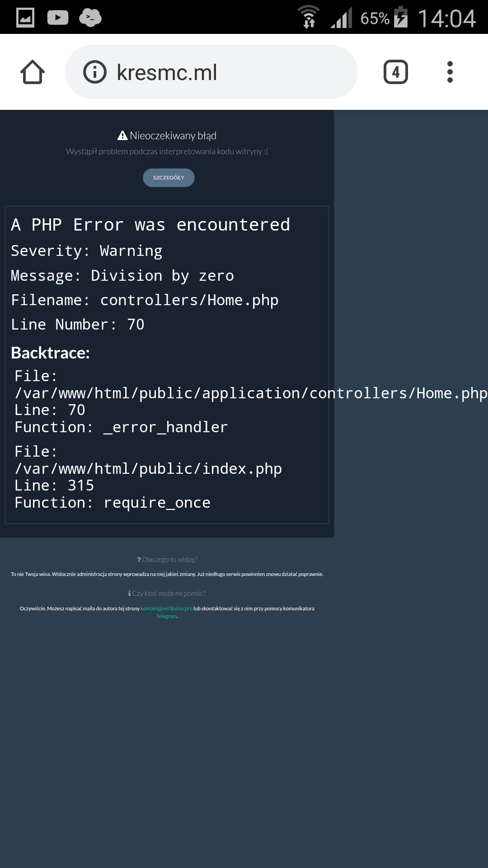488x868 pixels.
Task: Open the browser three-dot menu
Action: [x=450, y=72]
